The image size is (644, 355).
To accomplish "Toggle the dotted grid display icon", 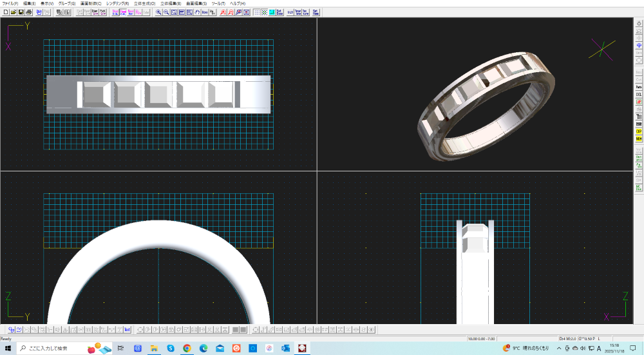I will pos(257,12).
